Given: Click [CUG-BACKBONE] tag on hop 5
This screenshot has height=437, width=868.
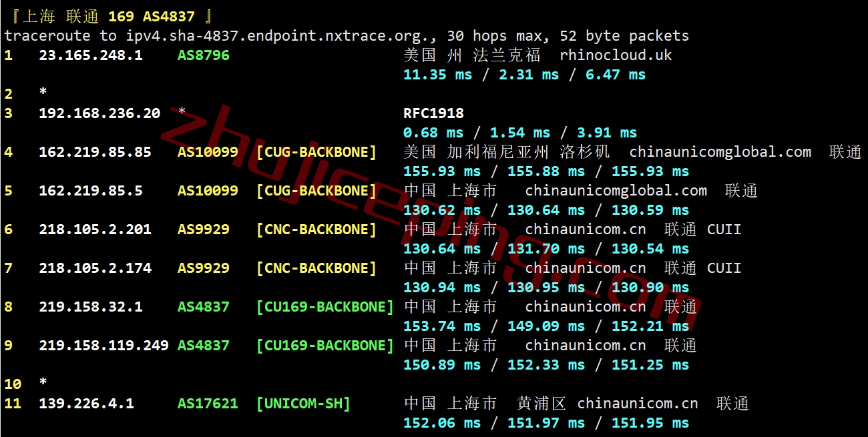Looking at the screenshot, I should point(316,191).
